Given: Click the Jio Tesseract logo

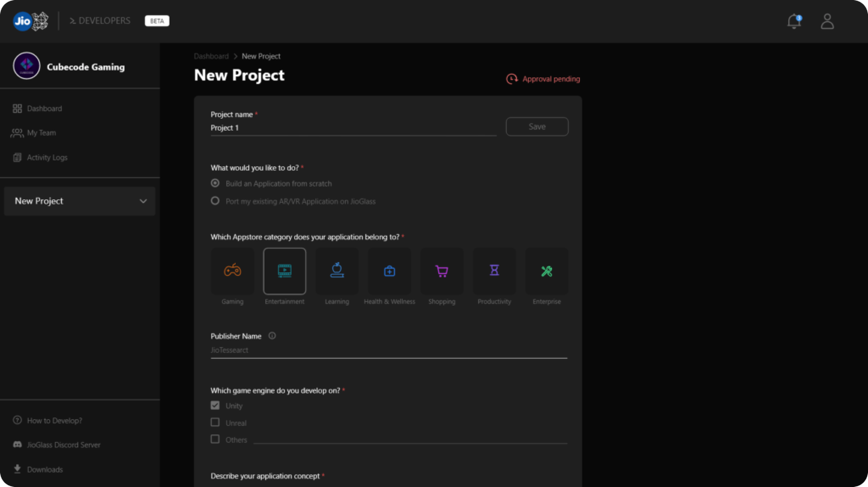Looking at the screenshot, I should point(31,21).
